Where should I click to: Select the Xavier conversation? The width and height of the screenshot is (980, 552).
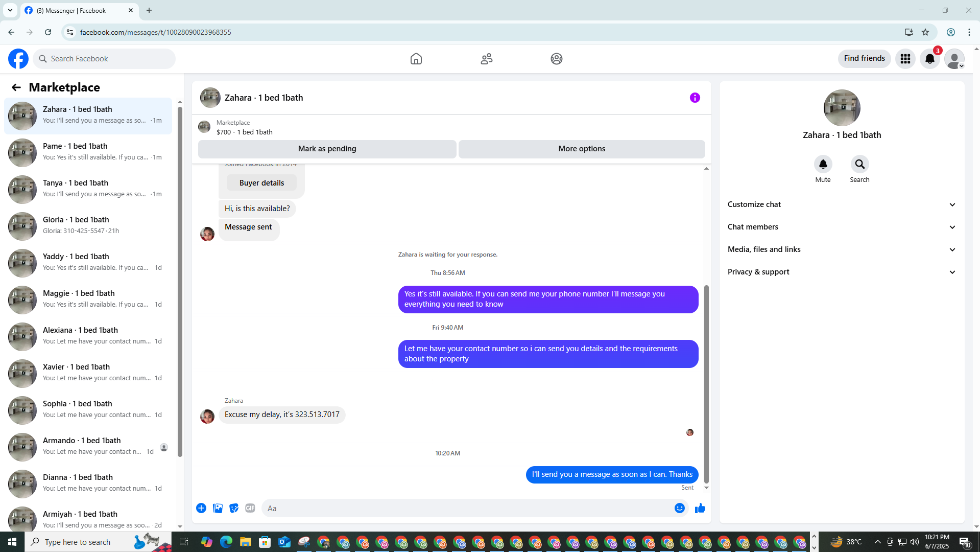tap(88, 373)
